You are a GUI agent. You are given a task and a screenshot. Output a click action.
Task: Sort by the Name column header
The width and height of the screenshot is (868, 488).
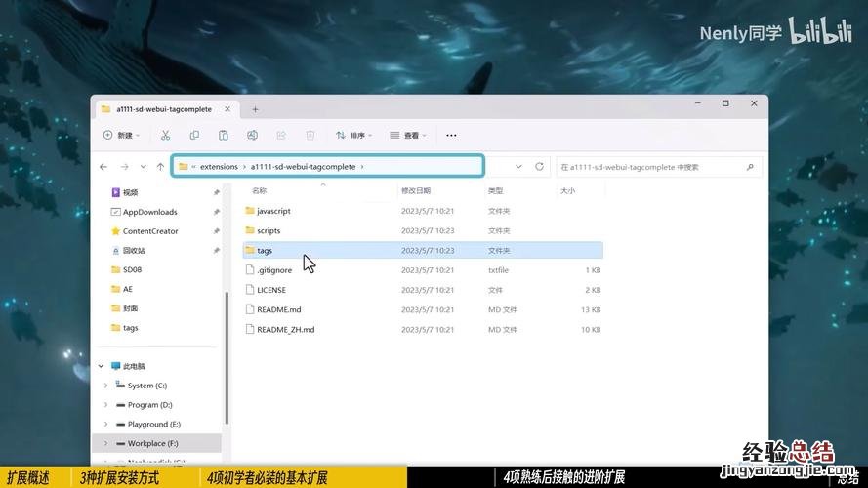(259, 191)
